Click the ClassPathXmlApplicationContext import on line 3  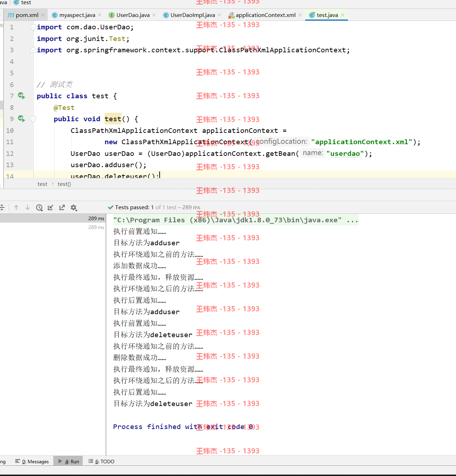[x=193, y=50]
